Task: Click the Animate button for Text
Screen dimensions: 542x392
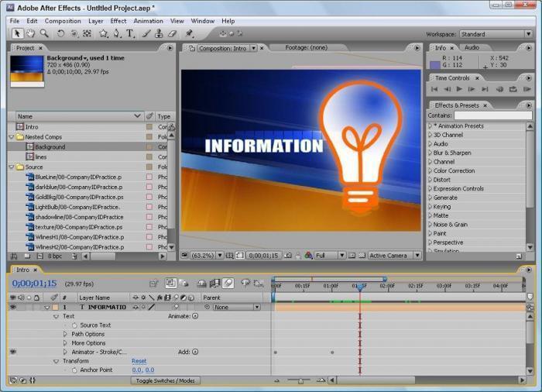Action: (x=195, y=316)
